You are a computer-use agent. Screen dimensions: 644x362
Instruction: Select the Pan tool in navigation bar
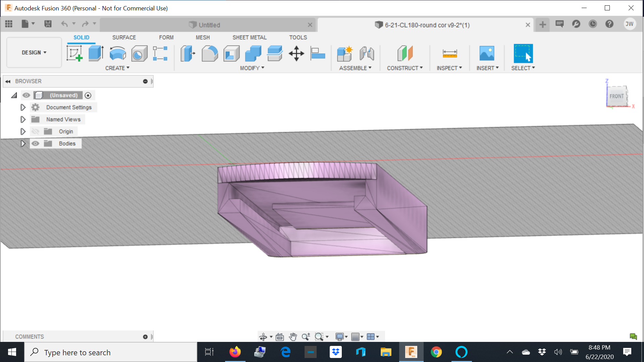292,337
